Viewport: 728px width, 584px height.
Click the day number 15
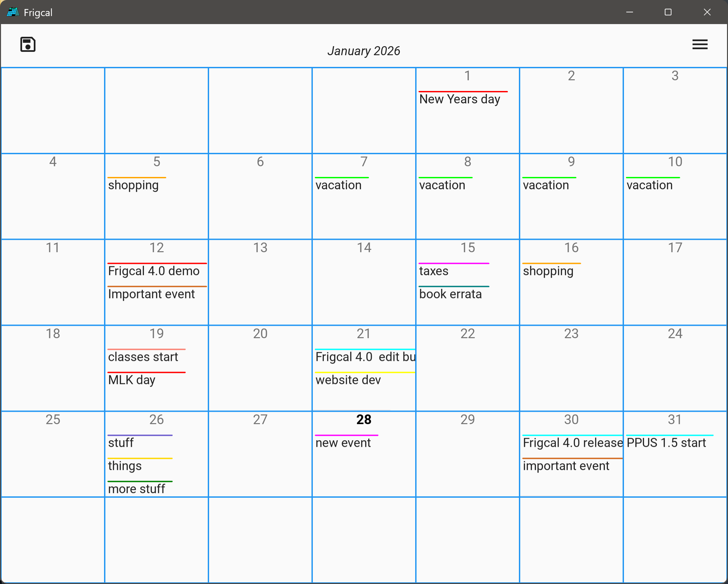point(468,248)
